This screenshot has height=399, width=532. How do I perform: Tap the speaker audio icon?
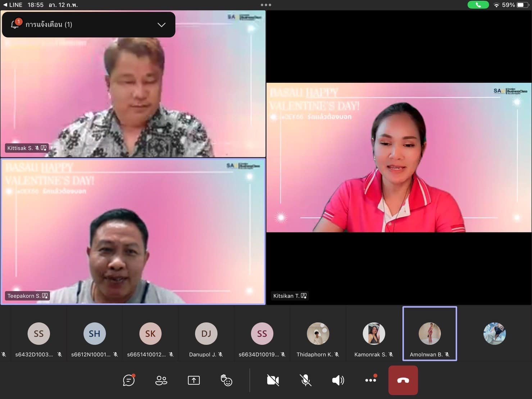click(x=338, y=380)
